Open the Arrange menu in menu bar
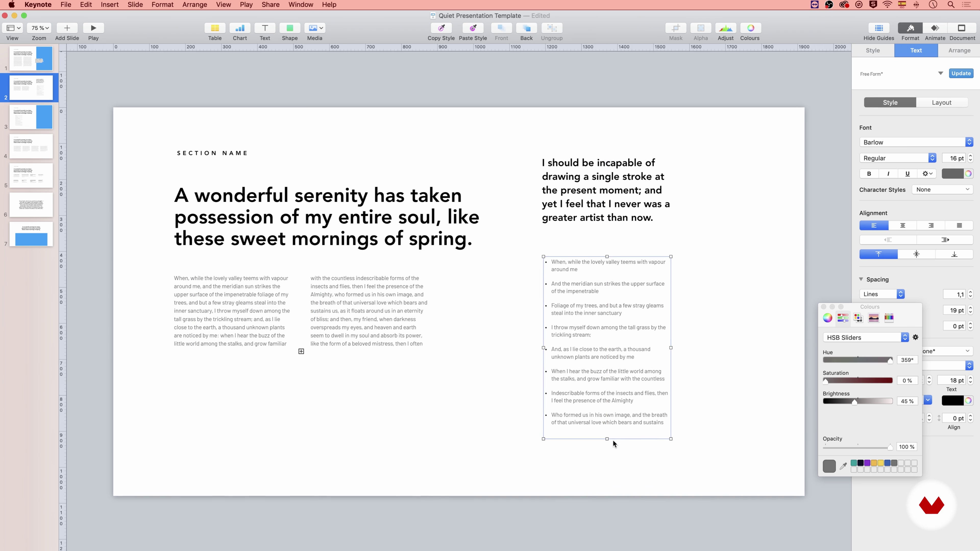980x551 pixels. [194, 5]
